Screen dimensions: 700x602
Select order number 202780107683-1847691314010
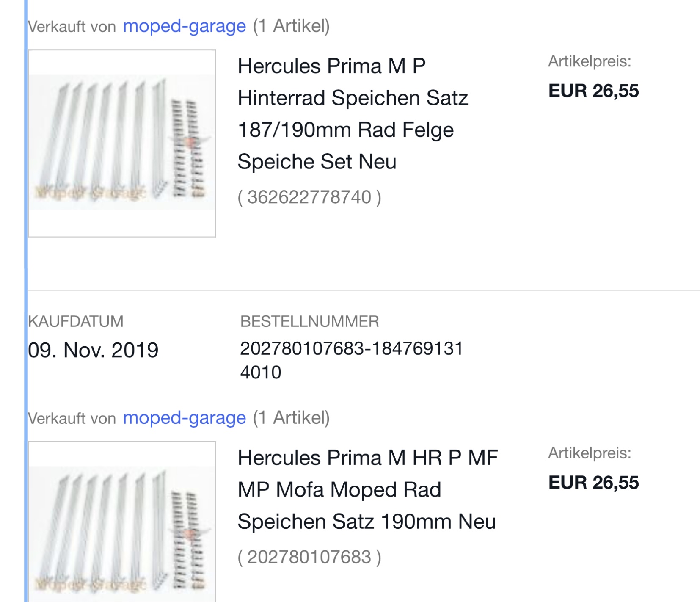(351, 360)
